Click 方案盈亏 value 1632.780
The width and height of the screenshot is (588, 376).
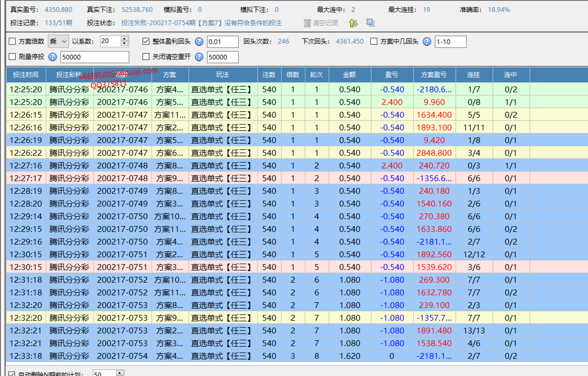(434, 292)
